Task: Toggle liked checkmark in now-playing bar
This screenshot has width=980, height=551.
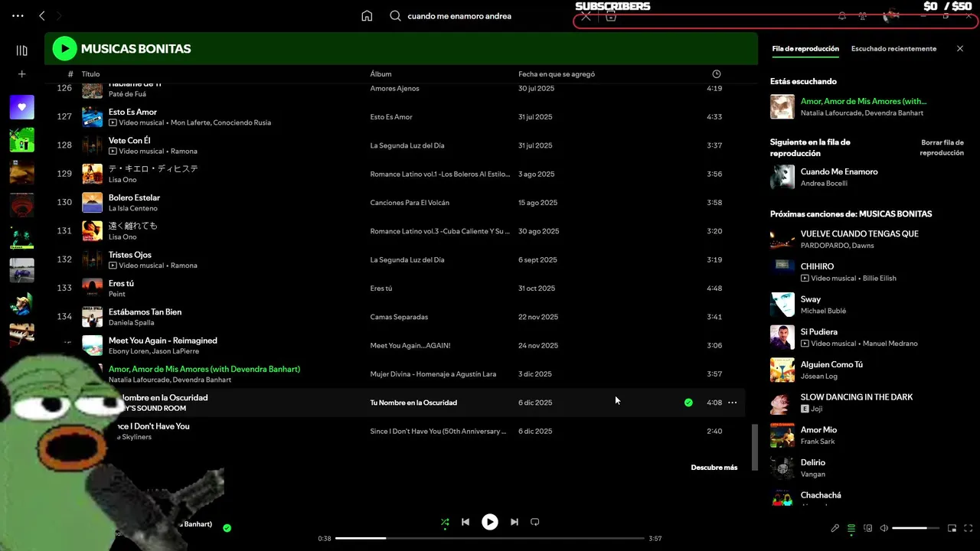Action: pyautogui.click(x=227, y=528)
